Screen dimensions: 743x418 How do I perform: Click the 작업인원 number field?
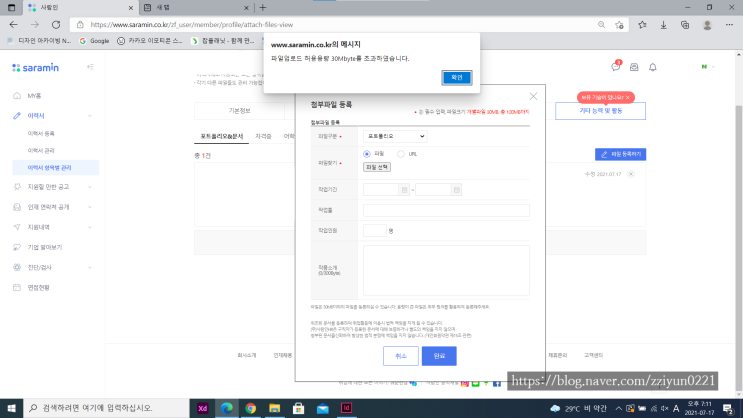pos(375,231)
